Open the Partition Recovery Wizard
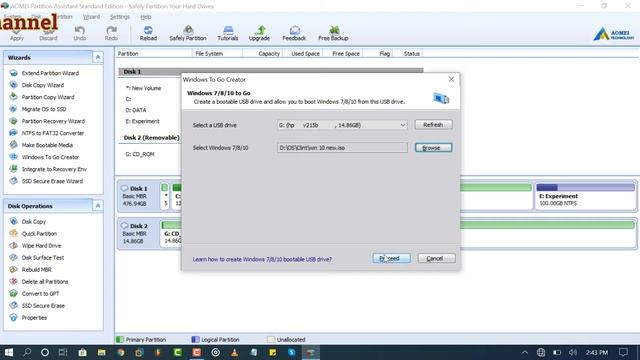This screenshot has height=360, width=640. [53, 121]
